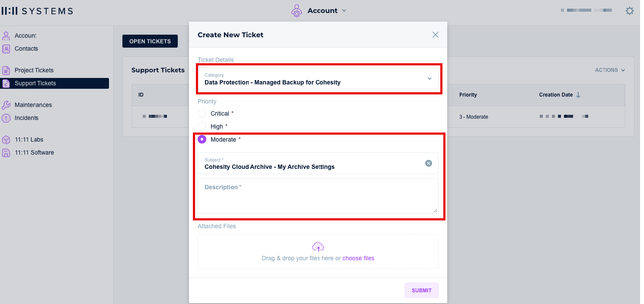
Task: Switch to the Open Tickets tab
Action: point(150,41)
